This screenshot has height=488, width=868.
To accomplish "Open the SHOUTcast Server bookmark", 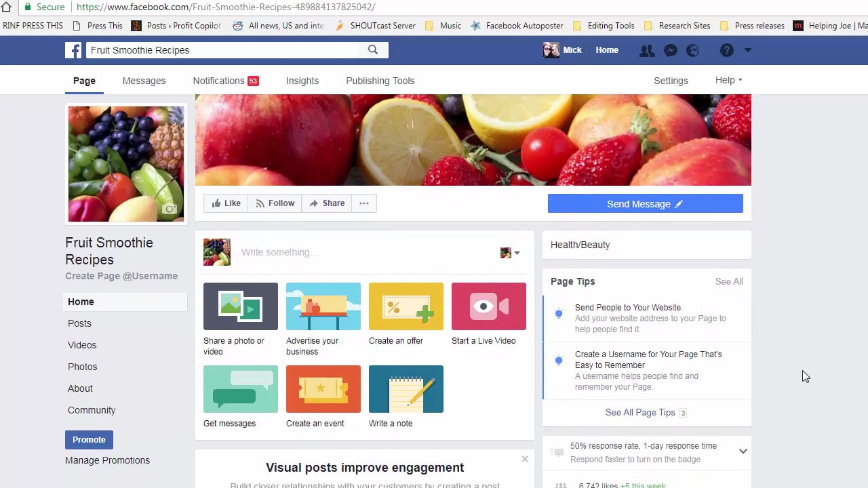I will pos(375,26).
